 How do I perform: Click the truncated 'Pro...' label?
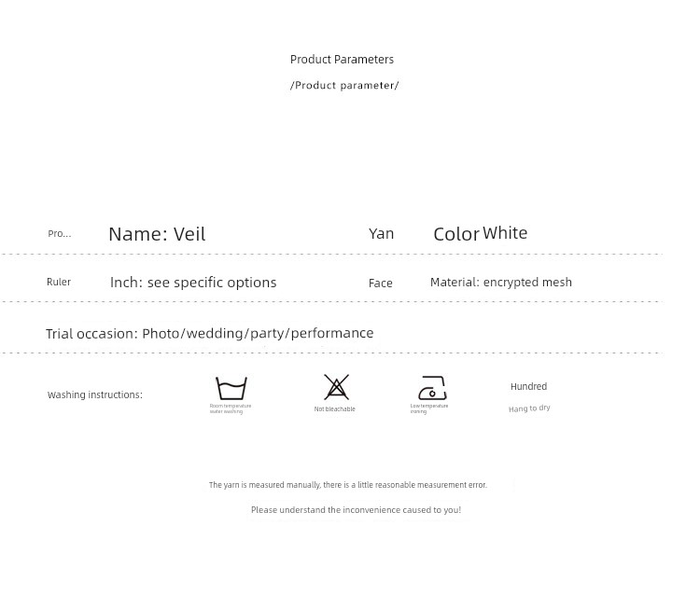[60, 234]
